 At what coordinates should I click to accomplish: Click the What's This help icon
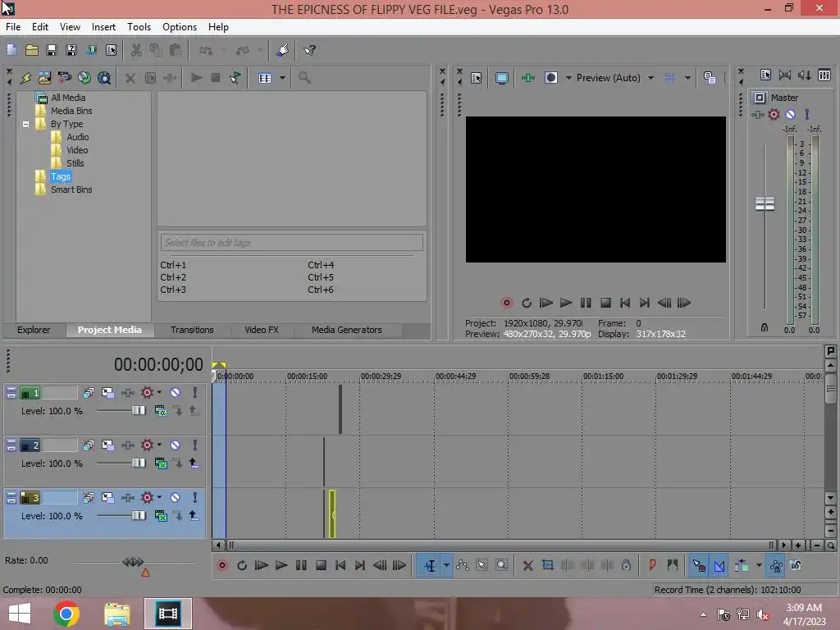coord(309,50)
